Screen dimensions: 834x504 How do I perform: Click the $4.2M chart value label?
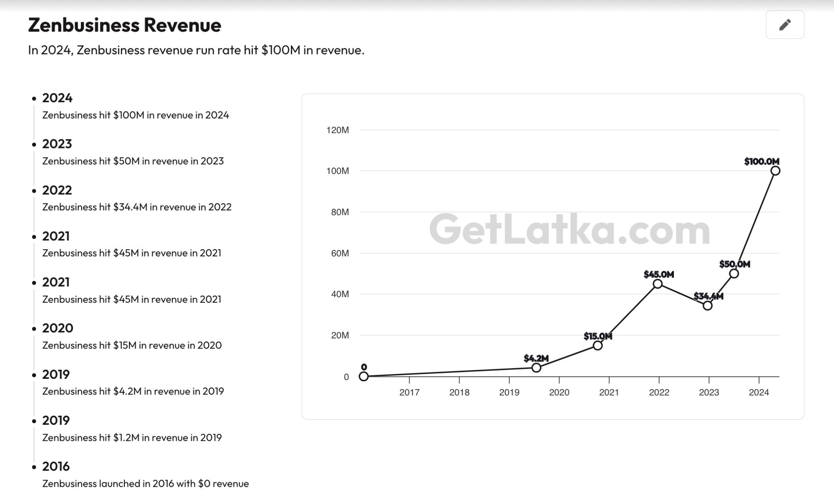(536, 358)
